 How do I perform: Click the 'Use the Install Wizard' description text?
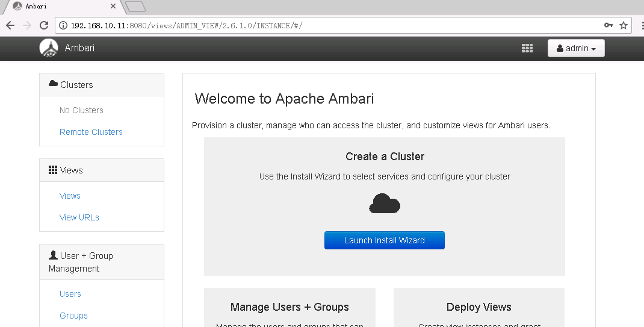tap(385, 176)
